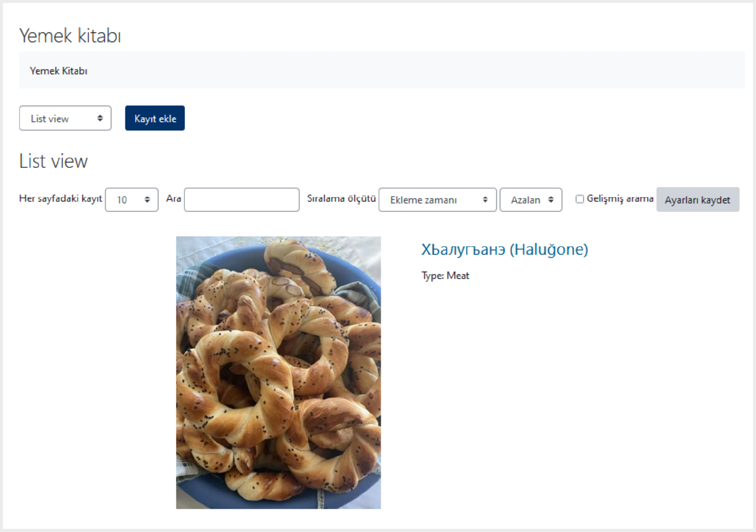This screenshot has width=756, height=532.
Task: Open the Ekleme zamanı sort dropdown
Action: tap(437, 200)
